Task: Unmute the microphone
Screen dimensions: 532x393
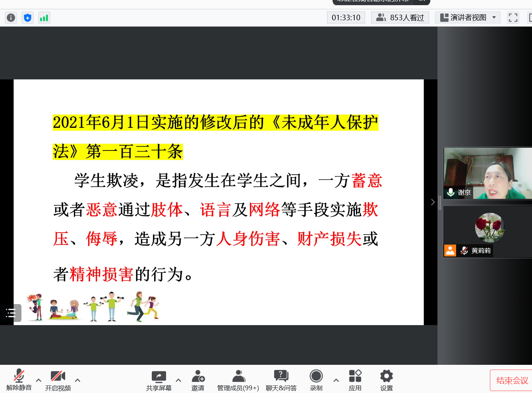Action: 19,380
